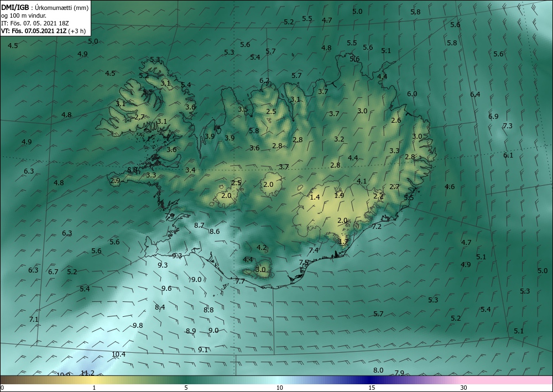Click the 11.2 value on the map
The image size is (553, 392).
coord(87,373)
